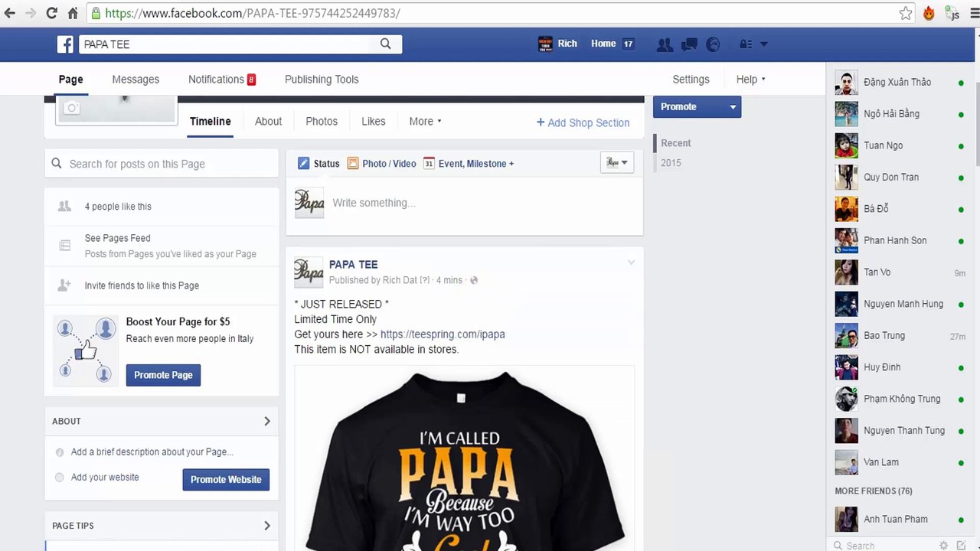Click Add Shop Section link
Image resolution: width=980 pixels, height=551 pixels.
click(x=583, y=122)
